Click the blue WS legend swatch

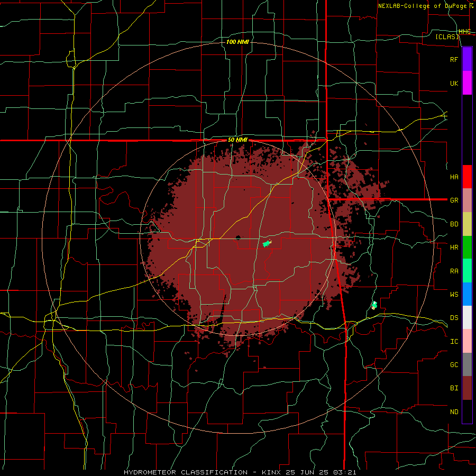pyautogui.click(x=467, y=294)
